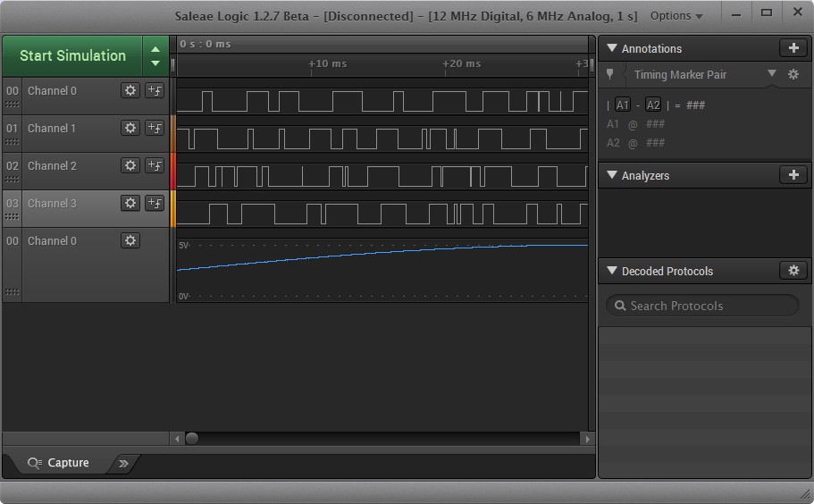The width and height of the screenshot is (814, 504).
Task: Open Timing Marker Pair dropdown
Action: 771,74
